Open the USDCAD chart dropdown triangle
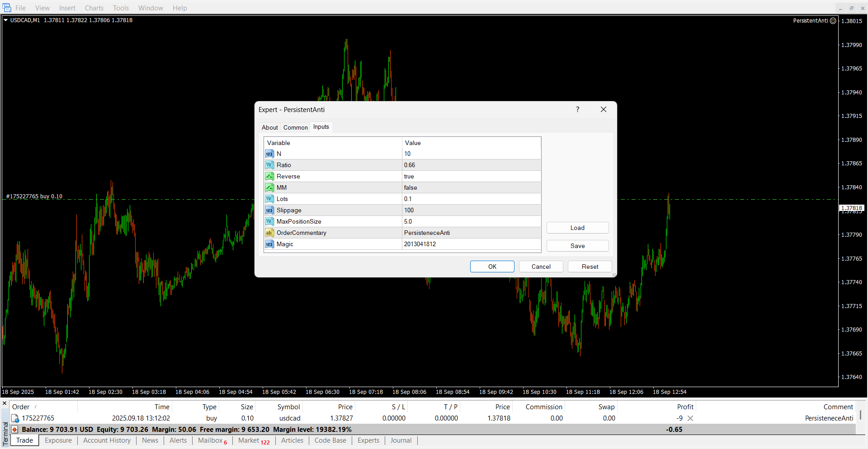868x449 pixels. 6,20
